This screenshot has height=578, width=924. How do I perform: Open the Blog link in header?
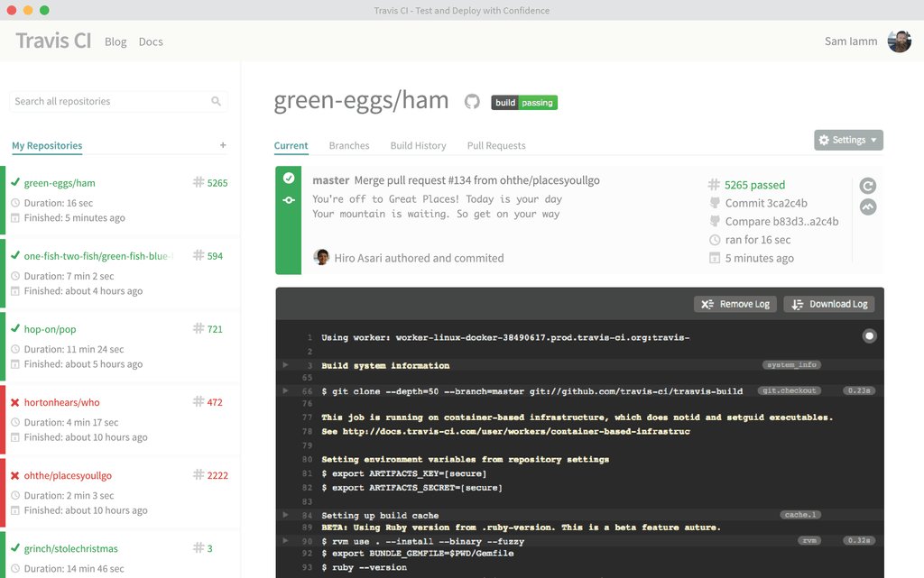(115, 41)
